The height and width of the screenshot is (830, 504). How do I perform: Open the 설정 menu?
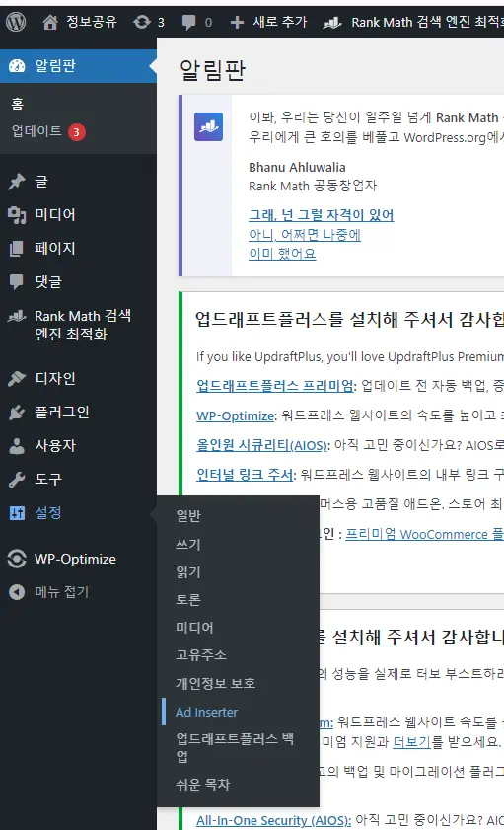(48, 512)
